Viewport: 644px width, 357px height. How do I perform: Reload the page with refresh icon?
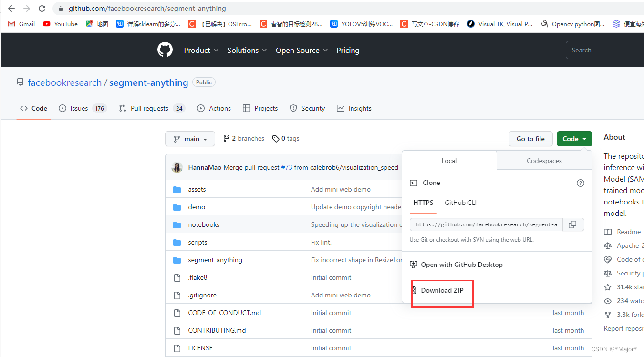tap(42, 9)
